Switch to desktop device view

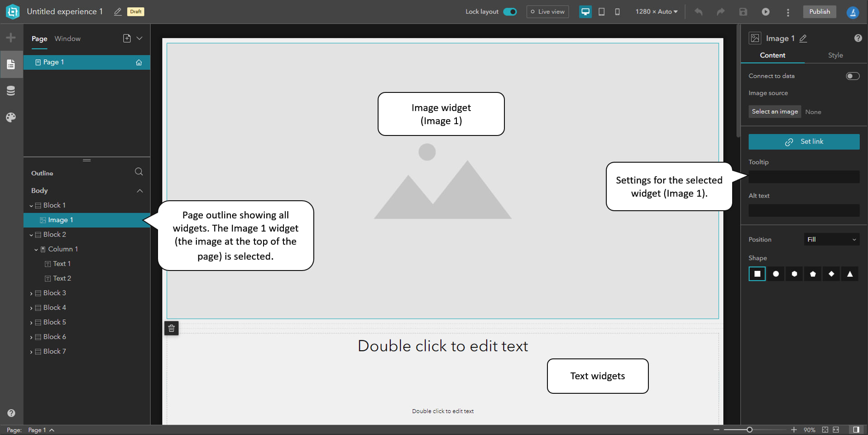click(585, 12)
